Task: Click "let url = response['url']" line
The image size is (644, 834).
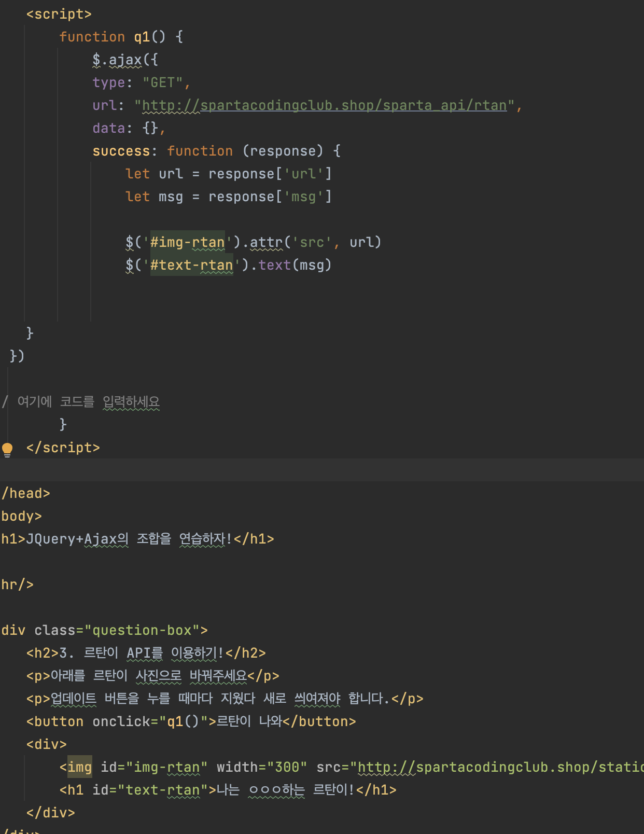Action: 229,174
